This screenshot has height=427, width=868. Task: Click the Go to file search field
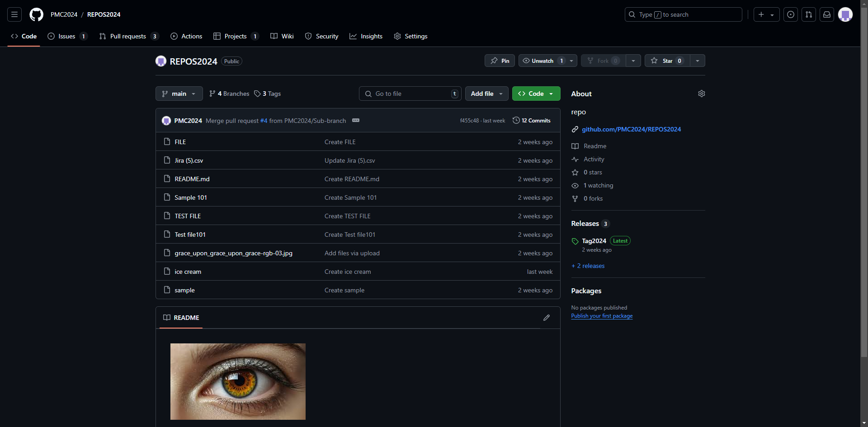[410, 94]
